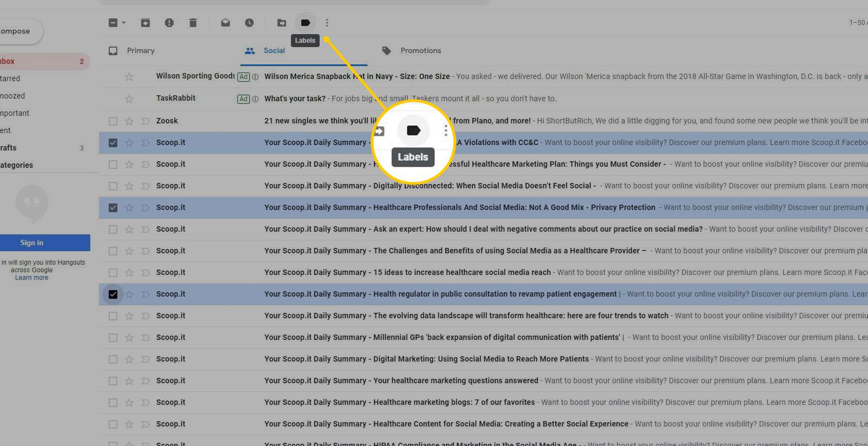
Task: Switch to the Primary tab
Action: [x=141, y=50]
